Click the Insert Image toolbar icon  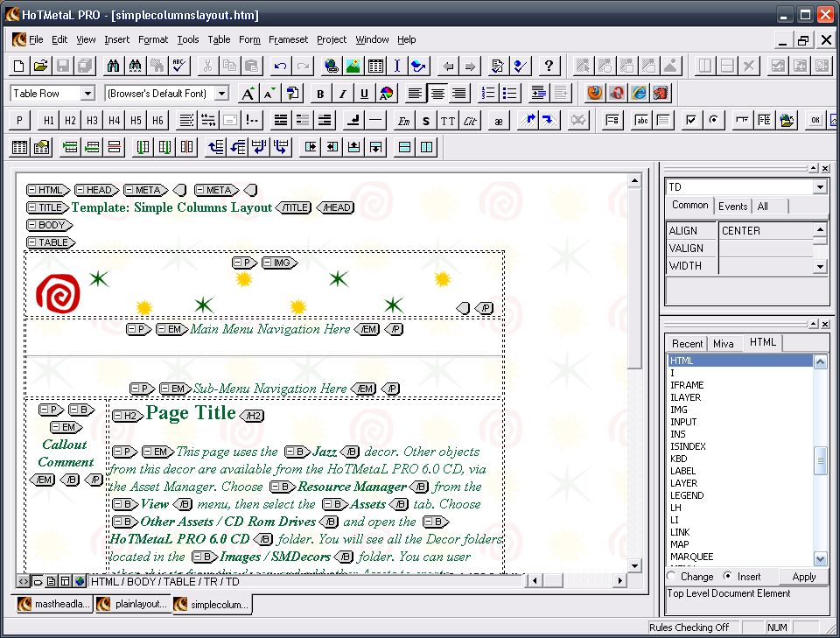(x=353, y=66)
